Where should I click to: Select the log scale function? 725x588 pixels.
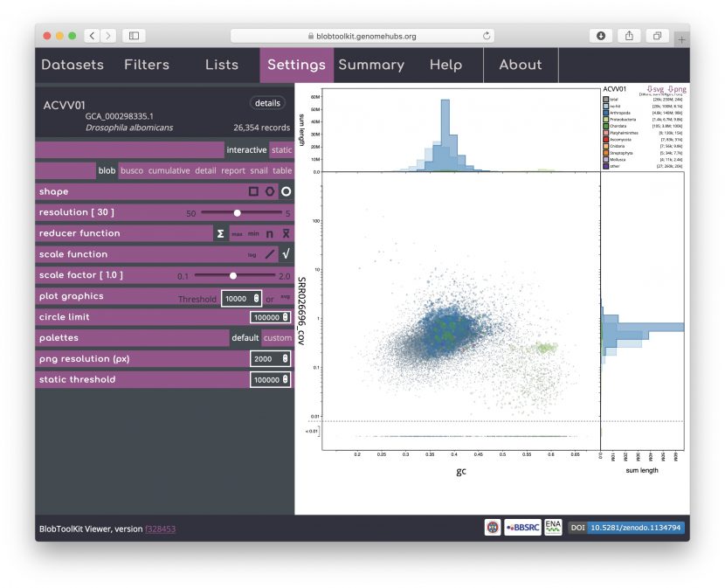click(x=252, y=254)
